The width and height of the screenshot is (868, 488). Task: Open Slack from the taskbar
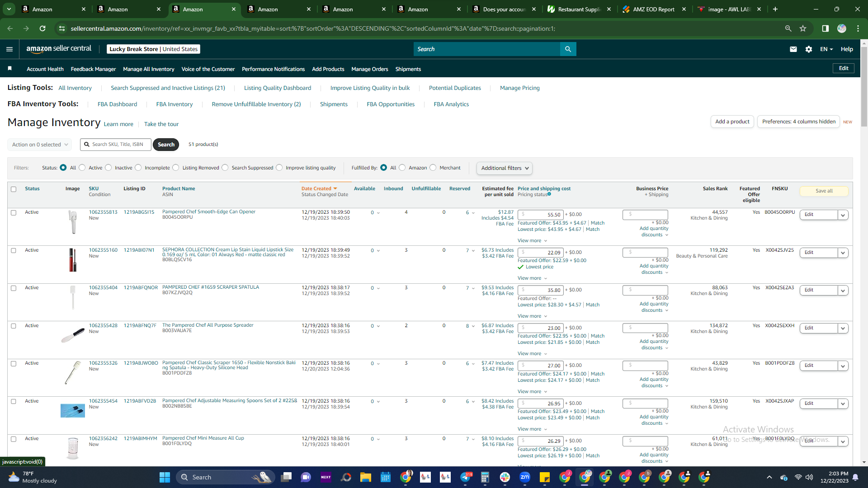click(505, 477)
